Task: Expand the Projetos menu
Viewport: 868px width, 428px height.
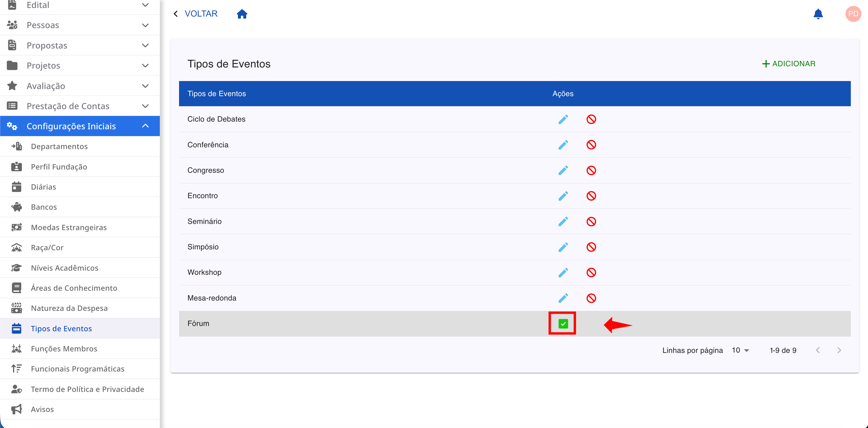Action: 80,65
